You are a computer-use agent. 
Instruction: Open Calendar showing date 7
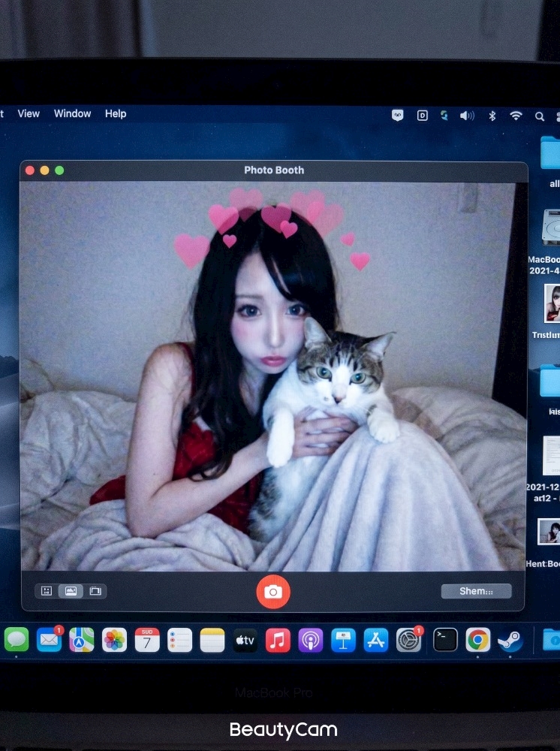pyautogui.click(x=147, y=640)
